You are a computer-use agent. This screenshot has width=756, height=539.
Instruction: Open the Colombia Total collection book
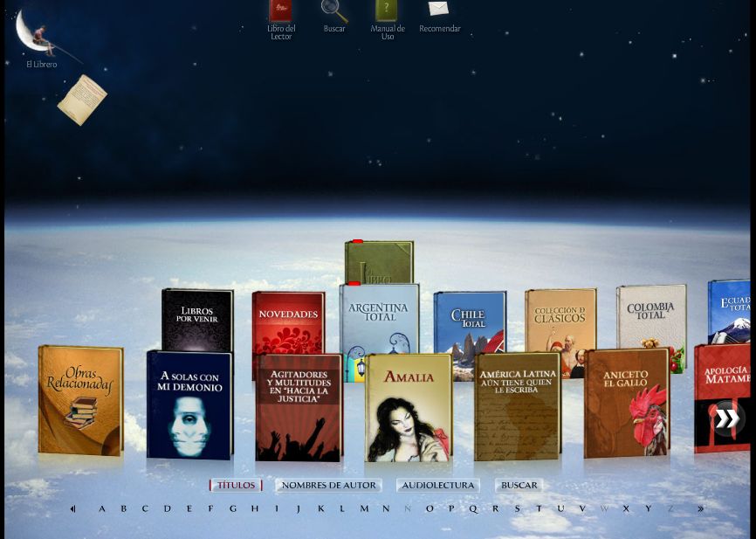[651, 316]
